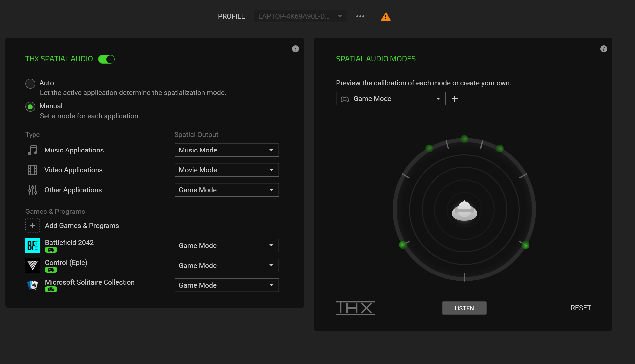
Task: Turn off the THX Spatial Audio toggle
Action: pos(106,59)
